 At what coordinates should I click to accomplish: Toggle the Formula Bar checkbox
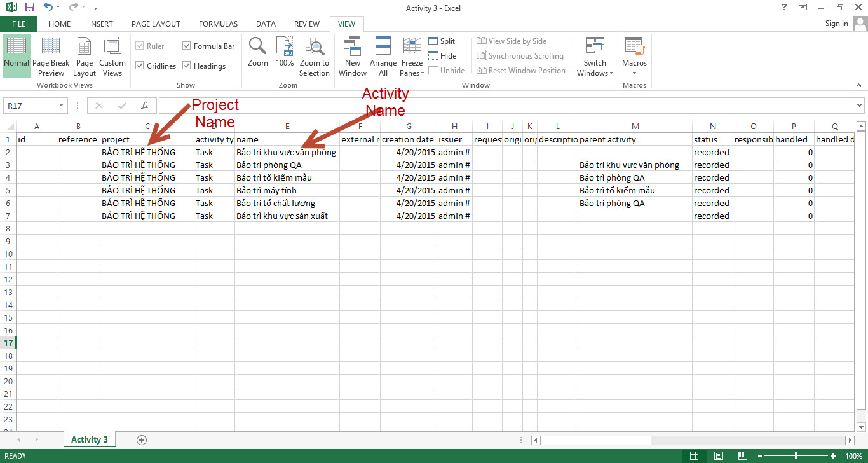pos(187,46)
